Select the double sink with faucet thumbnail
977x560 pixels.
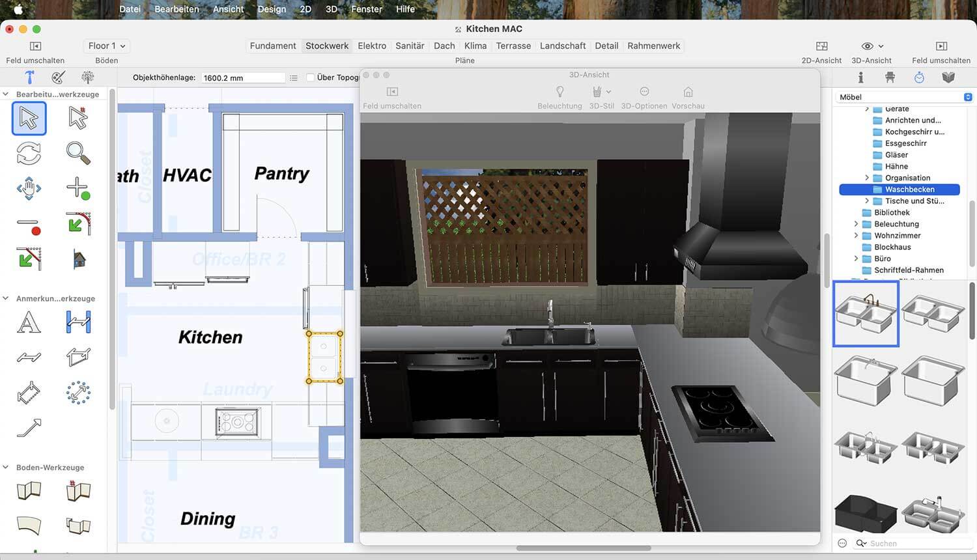866,314
